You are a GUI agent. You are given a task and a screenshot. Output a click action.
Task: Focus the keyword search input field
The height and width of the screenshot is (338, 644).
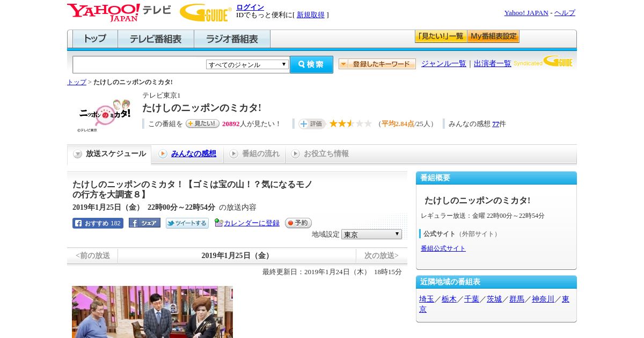tap(140, 65)
